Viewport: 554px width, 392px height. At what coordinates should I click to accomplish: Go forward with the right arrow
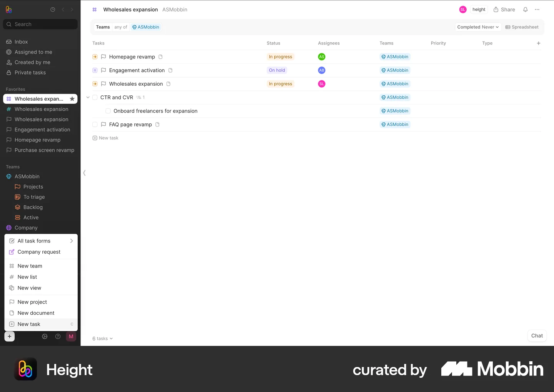[72, 10]
